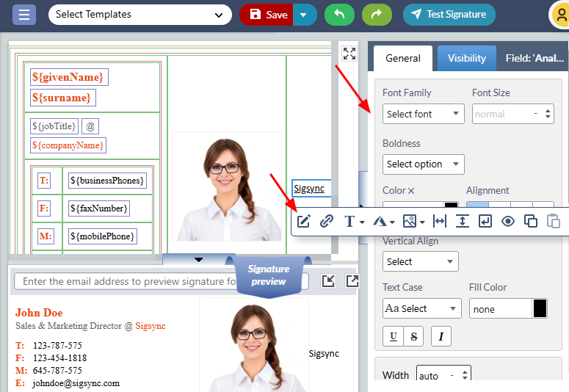Click the edit pencil icon in floating toolbar
Image resolution: width=569 pixels, height=392 pixels.
[x=304, y=221]
